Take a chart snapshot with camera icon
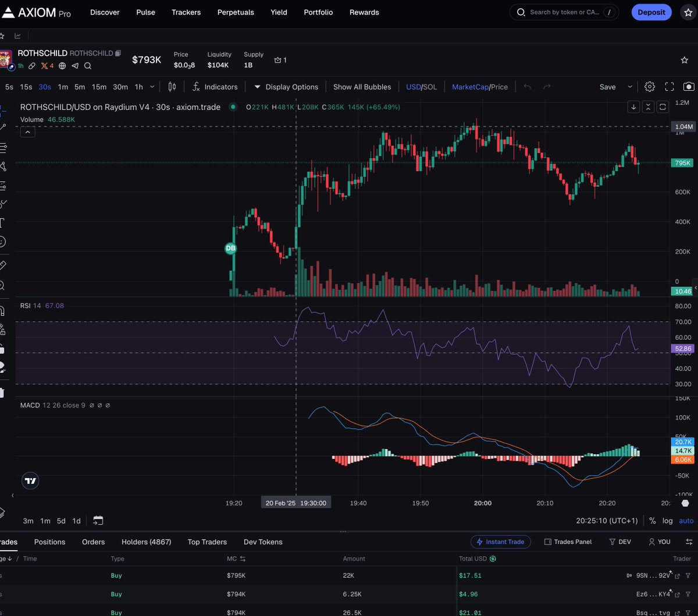 689,87
